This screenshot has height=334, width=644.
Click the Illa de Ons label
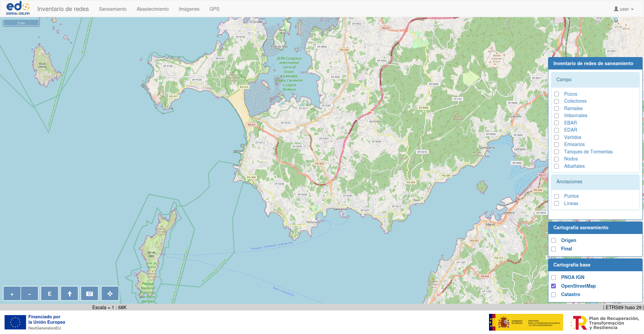(151, 254)
